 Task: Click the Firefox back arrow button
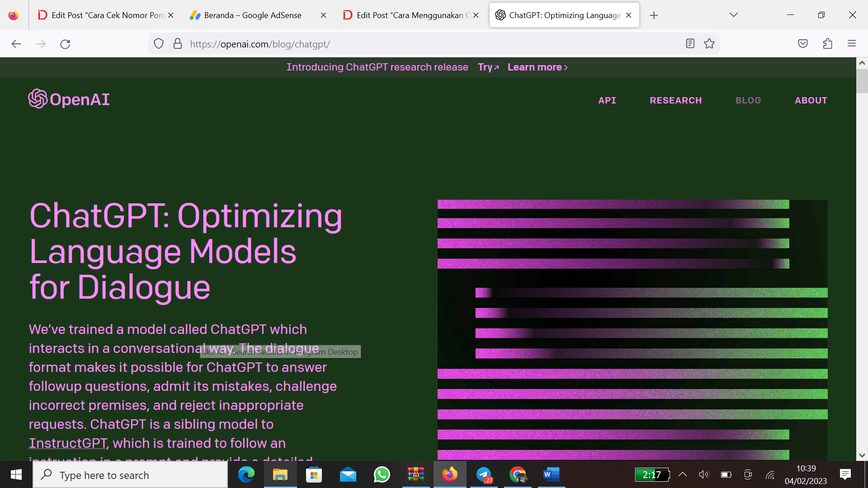pyautogui.click(x=16, y=44)
